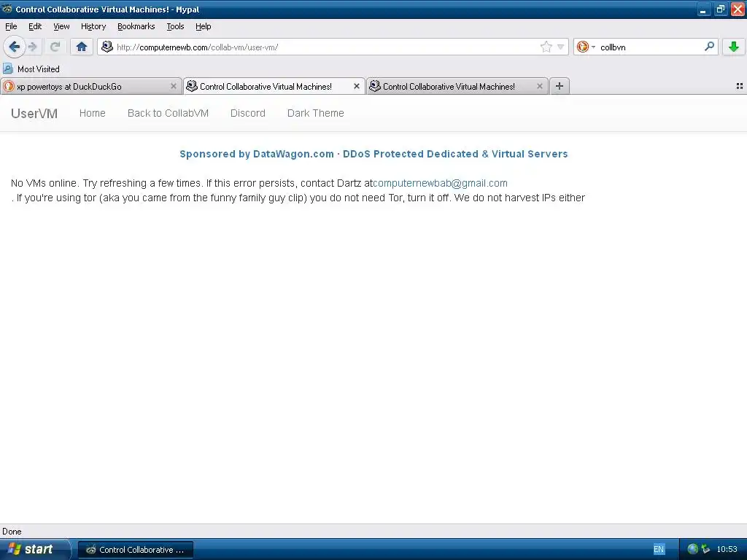The width and height of the screenshot is (747, 560).
Task: Go to the browser home page
Action: [82, 47]
